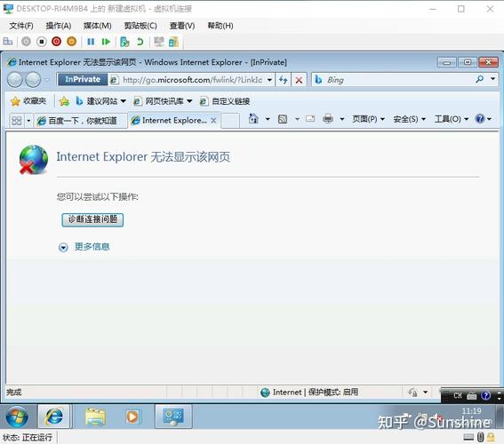504x444 pixels.
Task: Open the 收藏夹 favorites button
Action: 28,101
